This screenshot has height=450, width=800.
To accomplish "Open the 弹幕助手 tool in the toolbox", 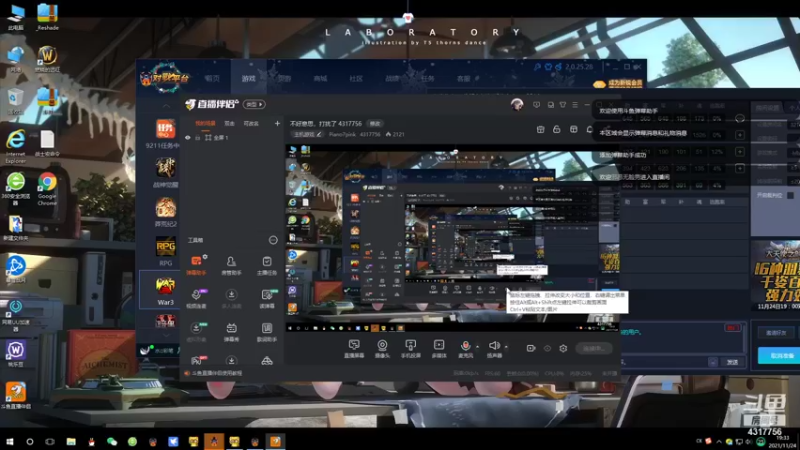I will [196, 265].
